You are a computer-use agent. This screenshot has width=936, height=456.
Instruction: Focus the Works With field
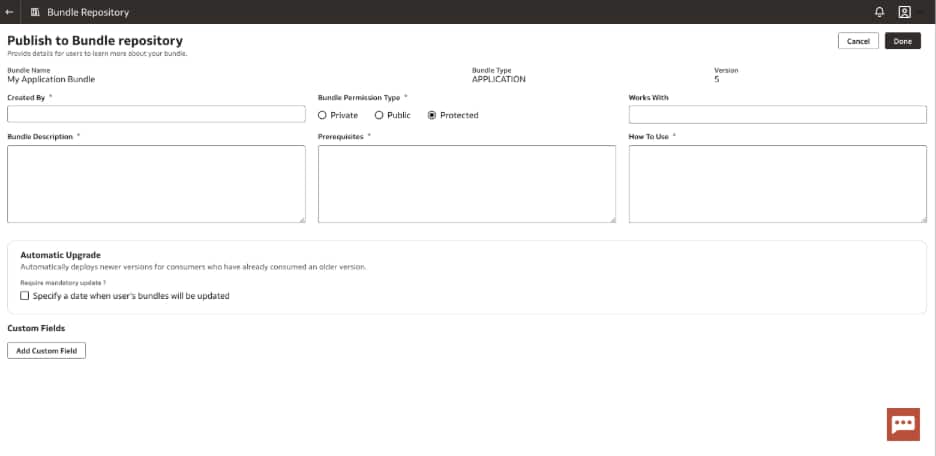[x=778, y=115]
